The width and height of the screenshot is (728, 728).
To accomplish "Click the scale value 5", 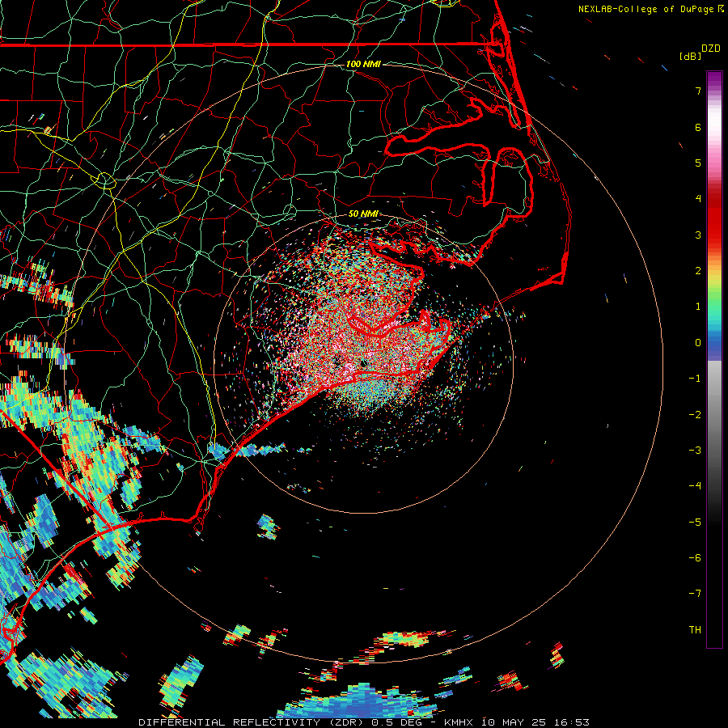I will (698, 163).
